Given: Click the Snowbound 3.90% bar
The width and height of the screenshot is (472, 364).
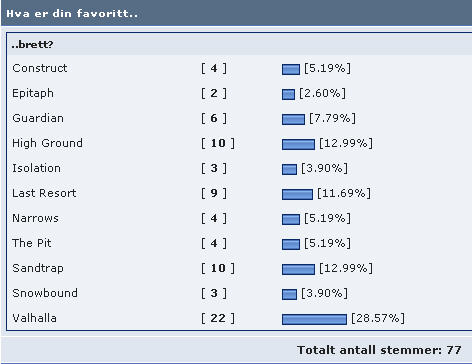Looking at the screenshot, I should [289, 294].
